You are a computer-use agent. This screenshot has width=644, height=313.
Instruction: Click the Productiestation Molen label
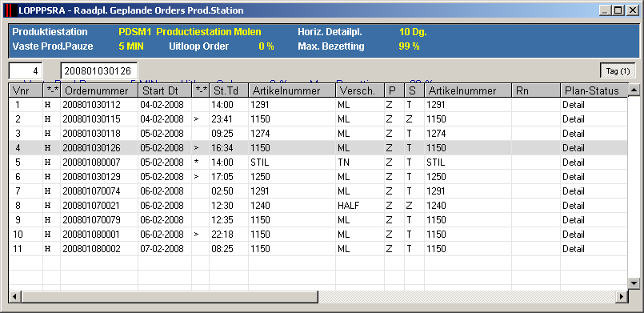click(x=209, y=32)
